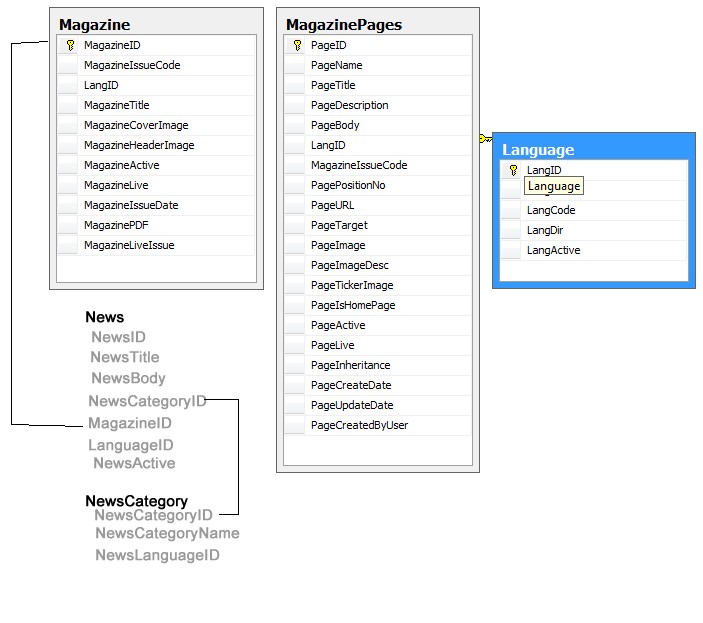Click the NewsLanguageID field text

click(157, 555)
